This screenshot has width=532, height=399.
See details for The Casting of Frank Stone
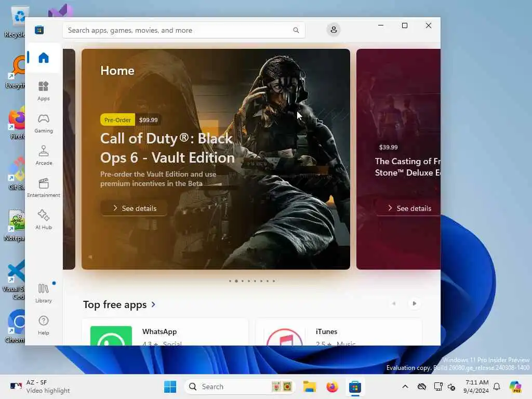pyautogui.click(x=408, y=208)
